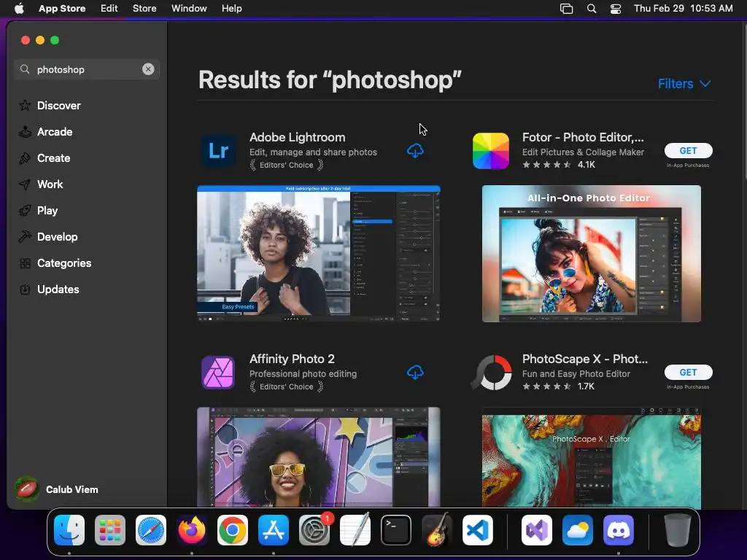This screenshot has height=560, width=747.
Task: Click the Lightroom Editors' Choice badge
Action: [286, 166]
